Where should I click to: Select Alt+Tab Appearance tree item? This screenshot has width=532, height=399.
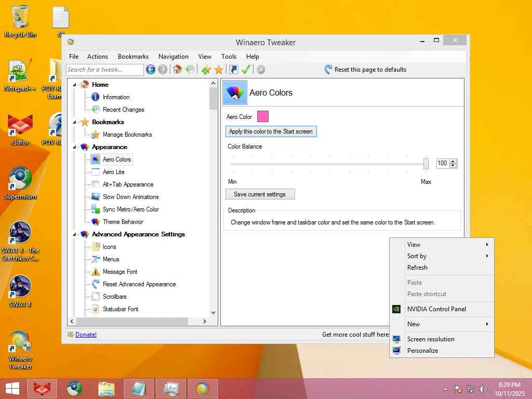tap(128, 184)
